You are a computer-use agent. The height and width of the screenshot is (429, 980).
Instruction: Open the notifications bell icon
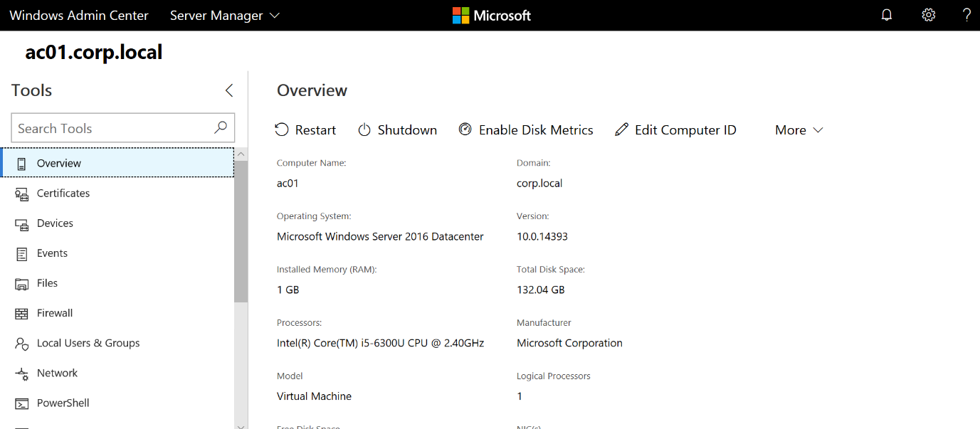click(887, 15)
